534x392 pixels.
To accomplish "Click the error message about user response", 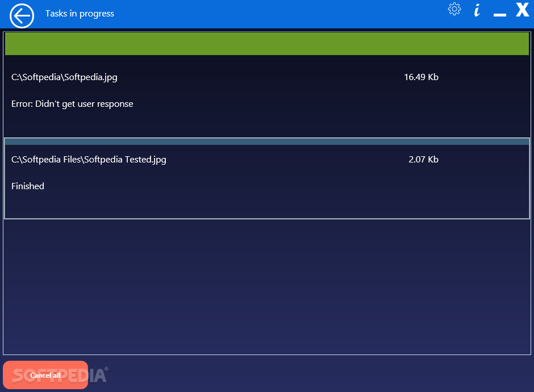I will pos(72,104).
